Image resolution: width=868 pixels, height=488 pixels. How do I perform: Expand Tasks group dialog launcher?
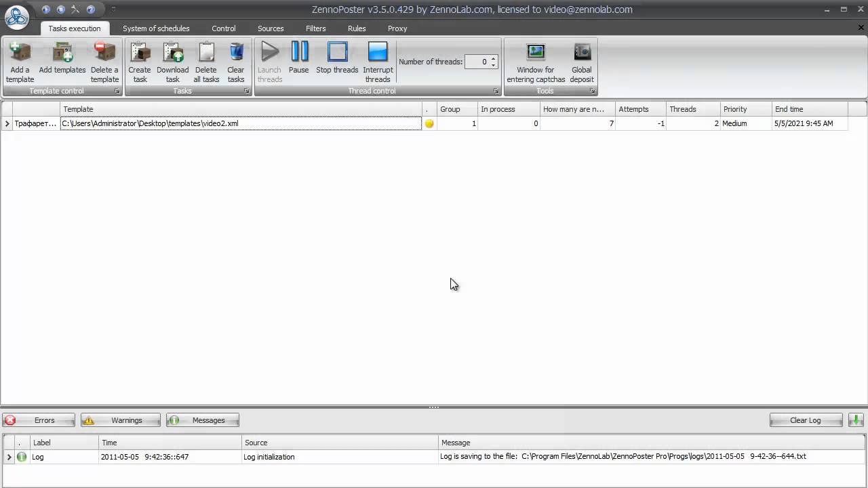click(x=246, y=91)
